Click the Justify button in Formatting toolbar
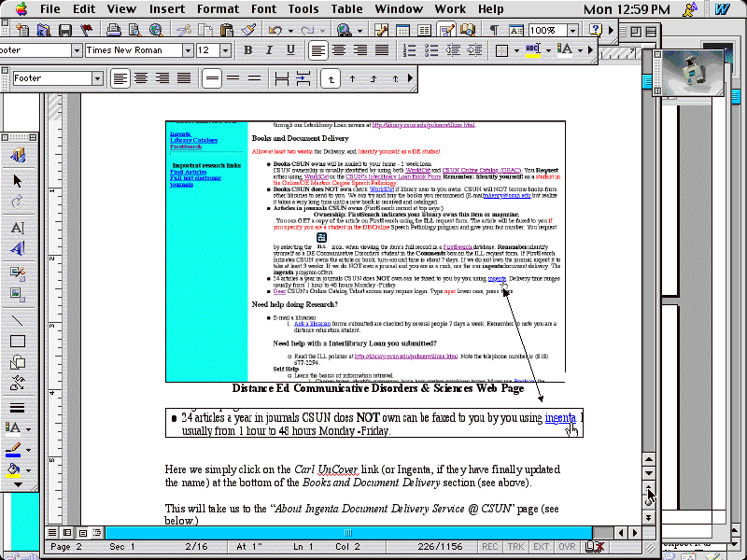 pos(382,50)
